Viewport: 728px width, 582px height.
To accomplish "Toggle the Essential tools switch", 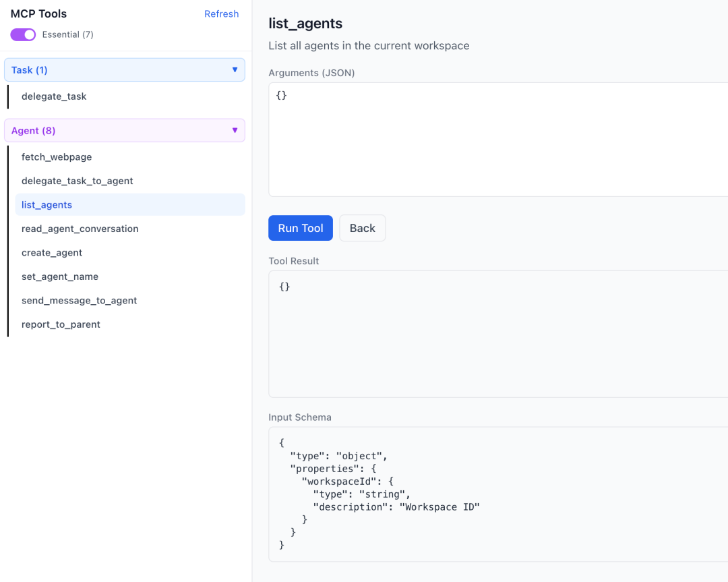I will click(23, 35).
